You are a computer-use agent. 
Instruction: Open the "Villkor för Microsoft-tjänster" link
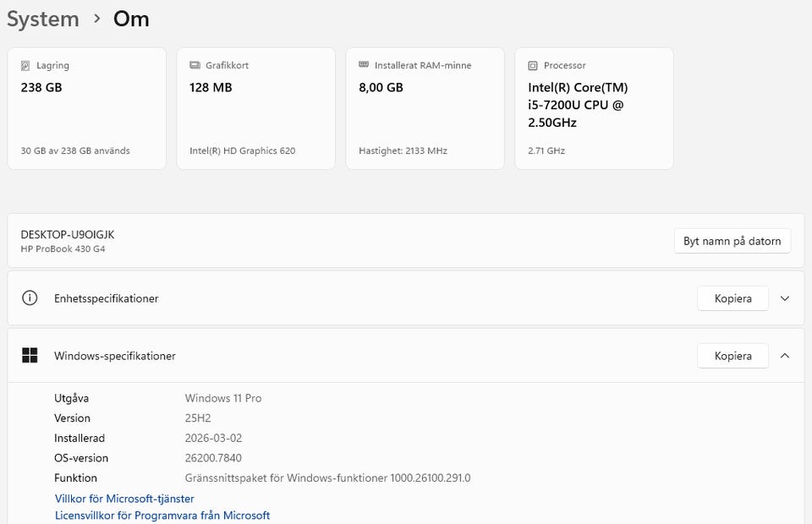click(x=124, y=499)
